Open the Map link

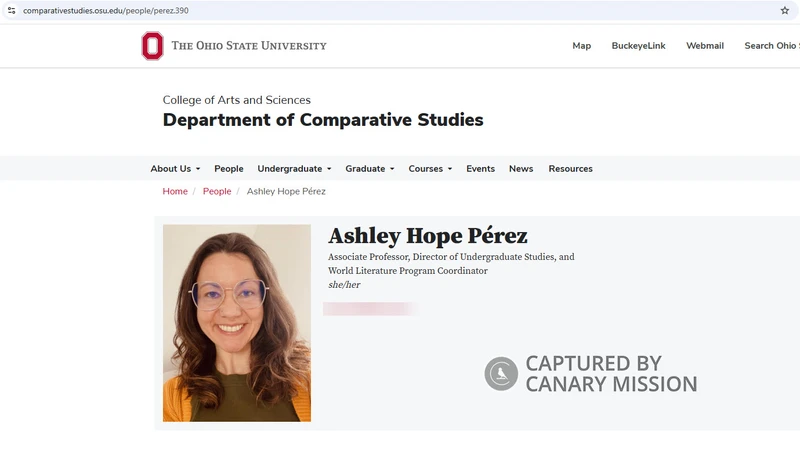click(x=582, y=46)
